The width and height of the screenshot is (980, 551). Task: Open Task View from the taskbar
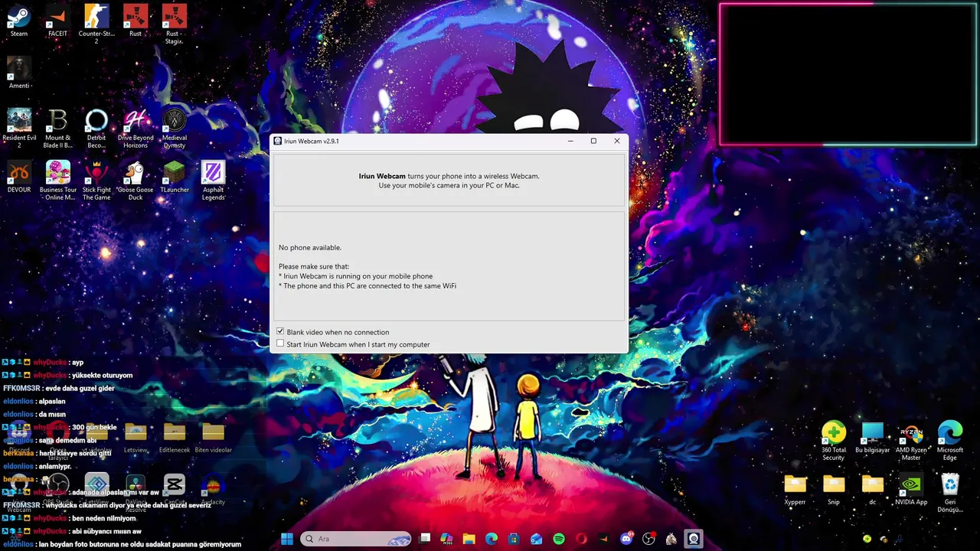click(x=425, y=539)
